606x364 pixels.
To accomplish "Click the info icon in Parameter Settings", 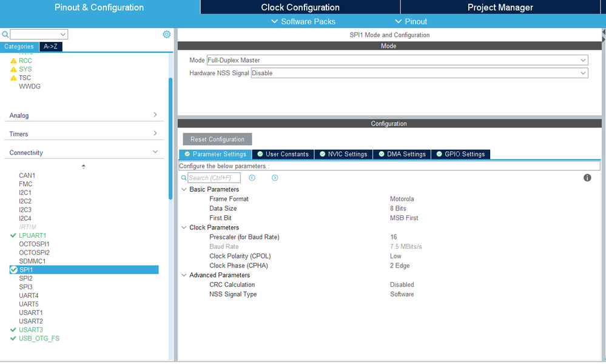I will pos(587,178).
